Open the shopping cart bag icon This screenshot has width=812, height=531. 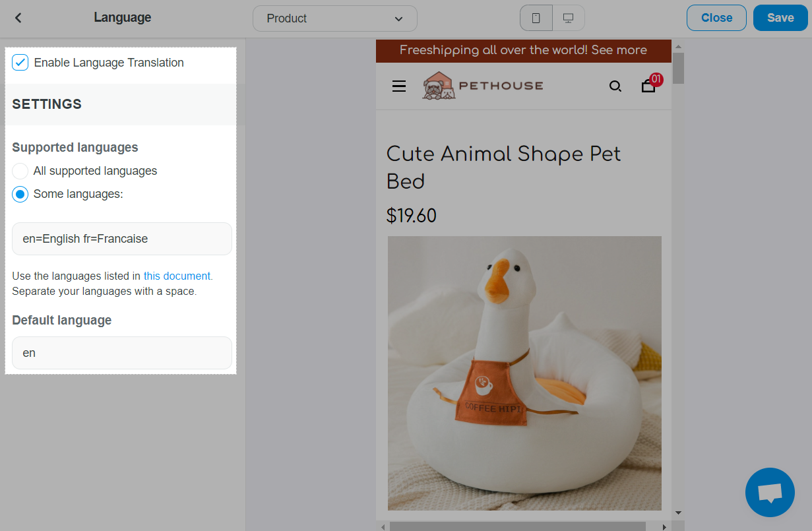point(649,85)
